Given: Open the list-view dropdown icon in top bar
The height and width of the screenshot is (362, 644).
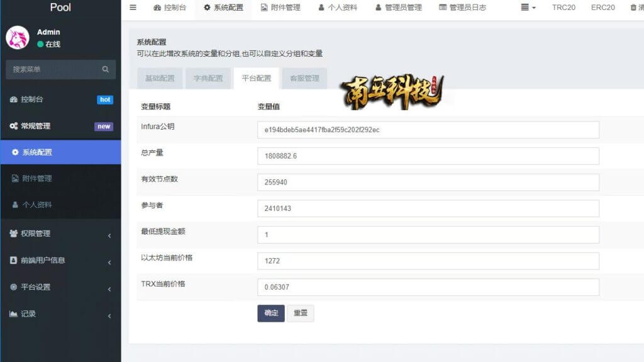Looking at the screenshot, I should (x=528, y=8).
